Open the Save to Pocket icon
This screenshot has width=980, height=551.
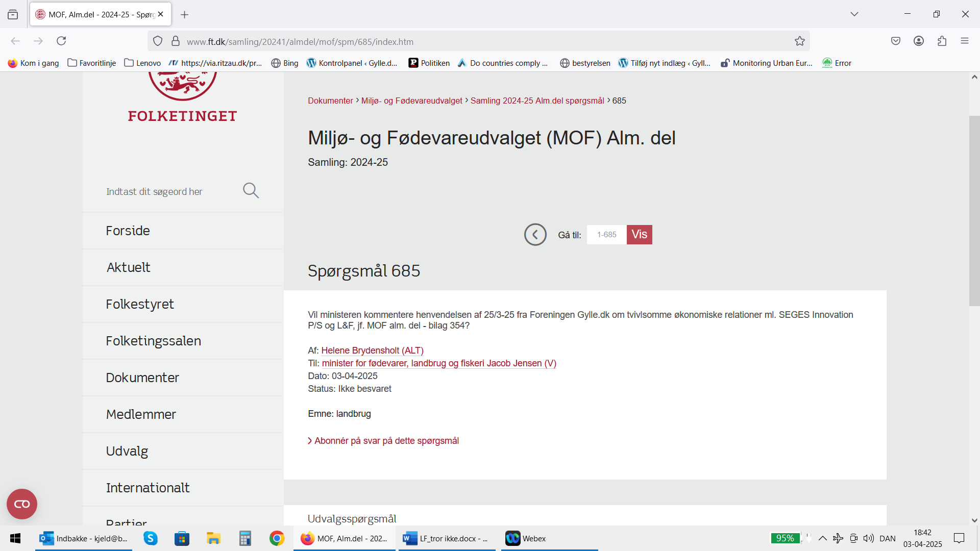pos(896,41)
